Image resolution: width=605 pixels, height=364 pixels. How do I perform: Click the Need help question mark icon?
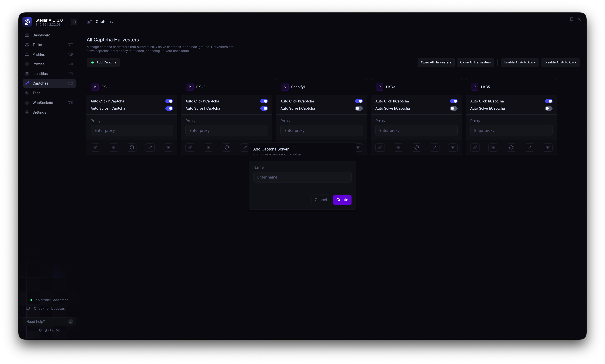click(x=70, y=321)
